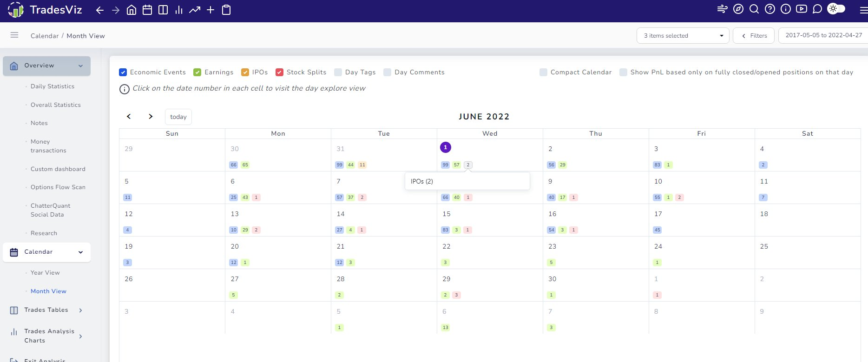Go to next month with right chevron

point(151,117)
